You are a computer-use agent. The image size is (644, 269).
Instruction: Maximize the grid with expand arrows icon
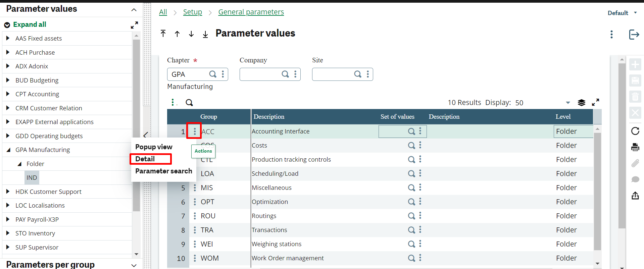tap(595, 102)
